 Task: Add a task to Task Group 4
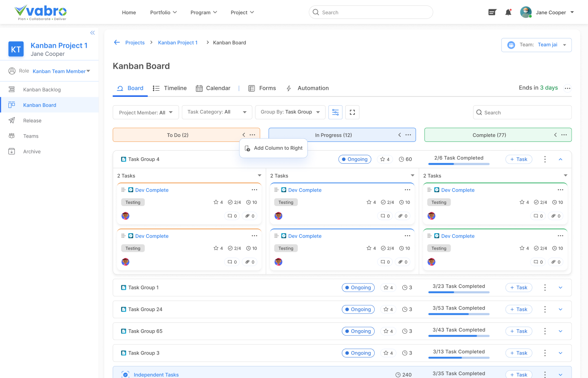click(519, 159)
